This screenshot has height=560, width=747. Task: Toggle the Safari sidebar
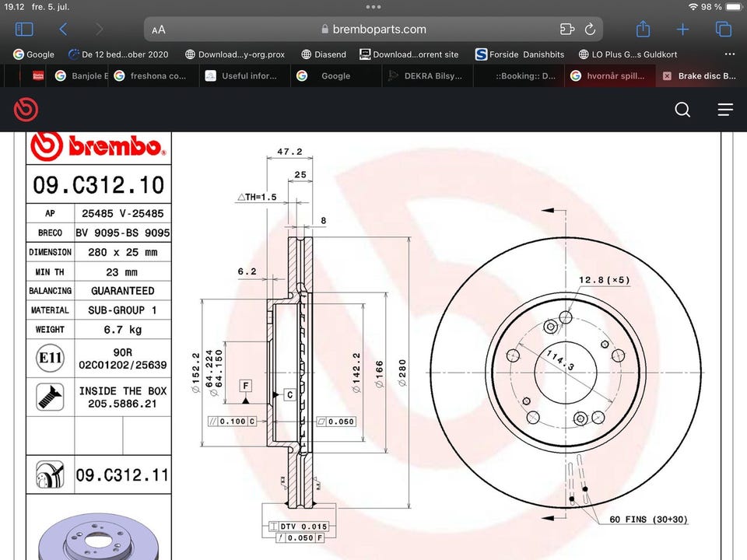coord(24,30)
